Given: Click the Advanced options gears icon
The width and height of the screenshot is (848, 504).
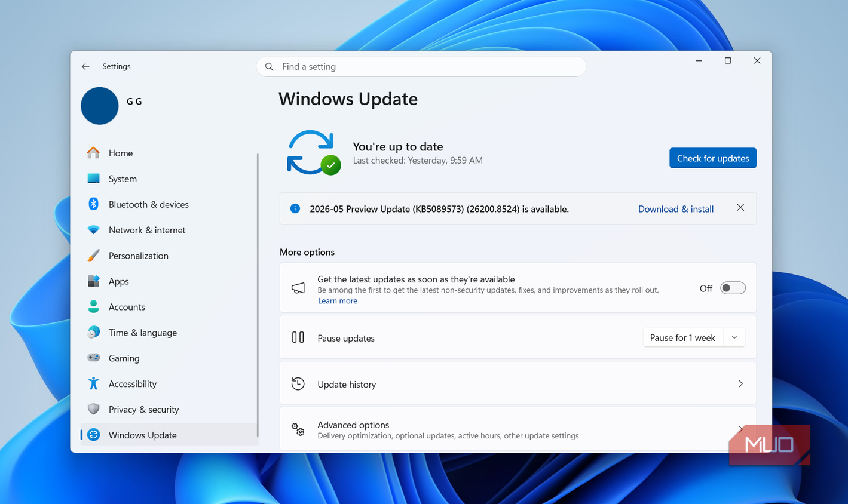Looking at the screenshot, I should coord(298,429).
